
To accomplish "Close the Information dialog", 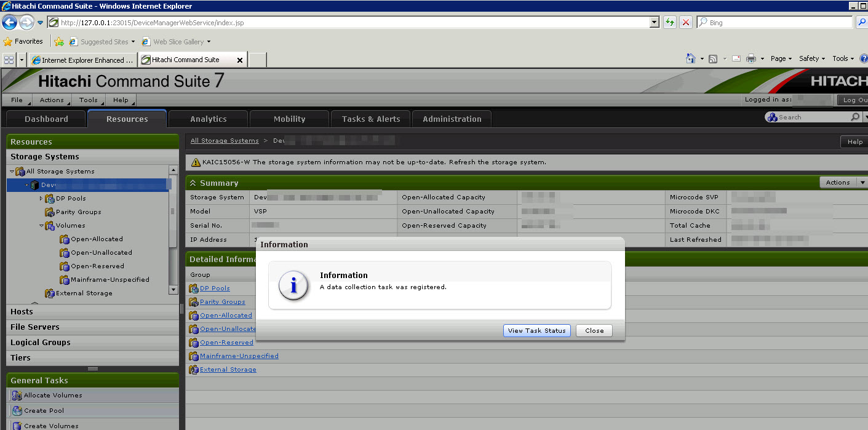I will point(594,330).
